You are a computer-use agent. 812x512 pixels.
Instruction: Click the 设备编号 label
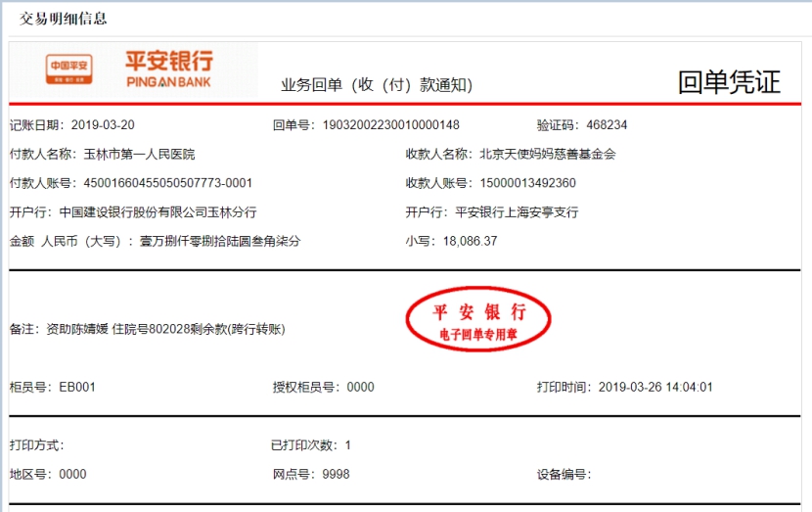[x=564, y=474]
